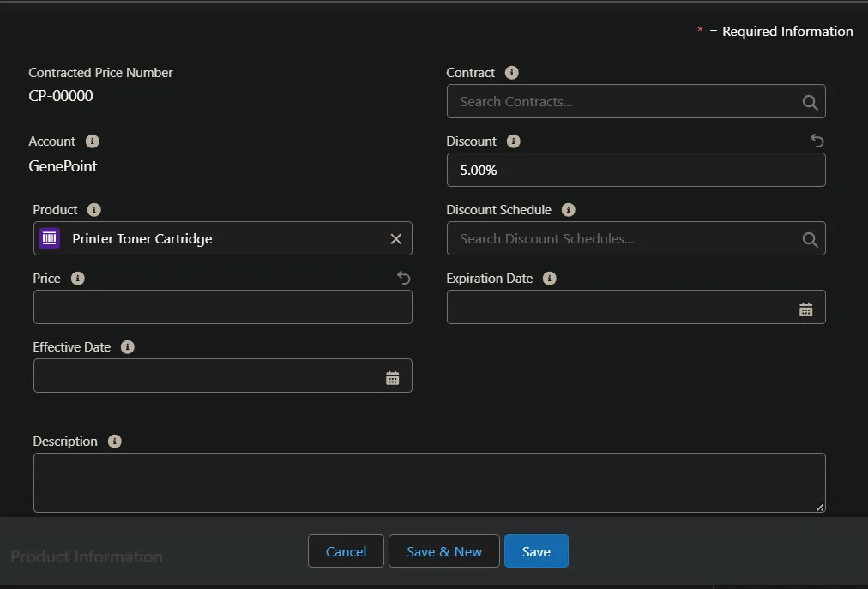Open the Effective Date calendar picker
Viewport: 868px width, 589px height.
click(x=393, y=378)
